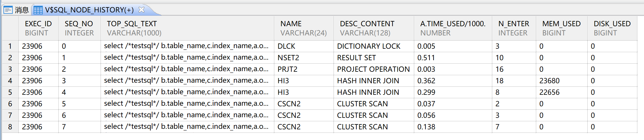Image resolution: width=644 pixels, height=140 pixels.
Task: Click the EXEC_ID 23906 cell in row 6
Action: pyautogui.click(x=38, y=104)
